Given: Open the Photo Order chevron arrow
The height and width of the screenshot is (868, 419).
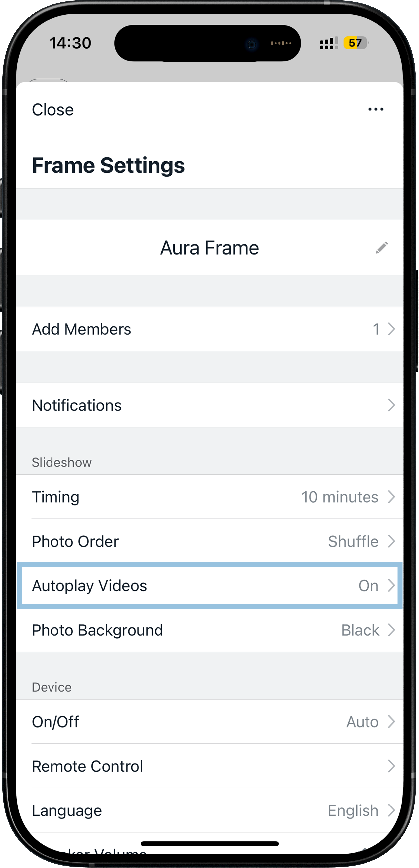Looking at the screenshot, I should pos(391,541).
